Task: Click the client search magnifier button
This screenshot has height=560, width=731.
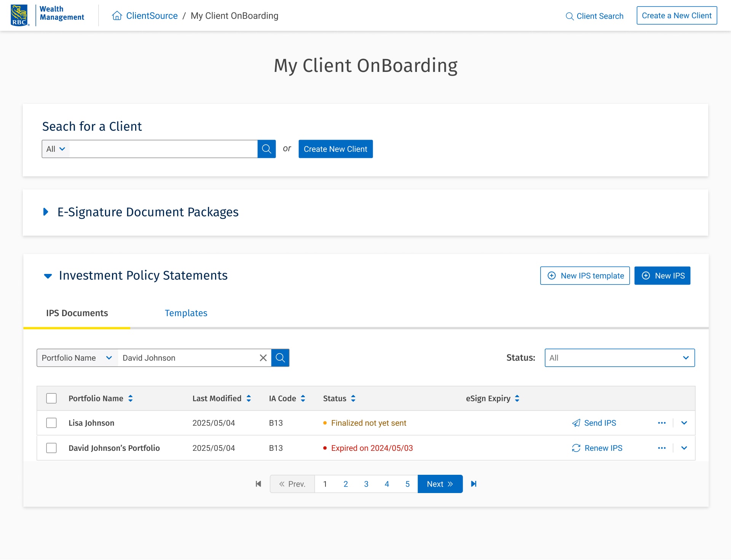Action: coord(267,149)
